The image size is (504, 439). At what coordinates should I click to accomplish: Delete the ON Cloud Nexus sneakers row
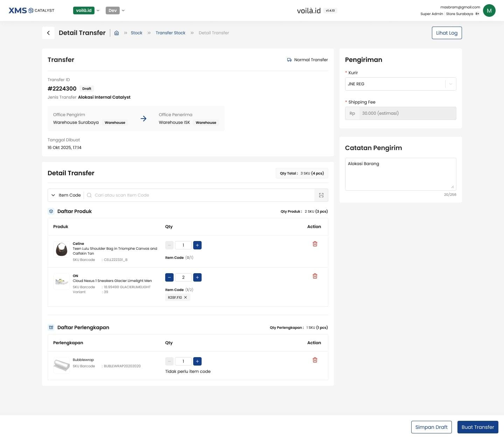click(x=315, y=276)
